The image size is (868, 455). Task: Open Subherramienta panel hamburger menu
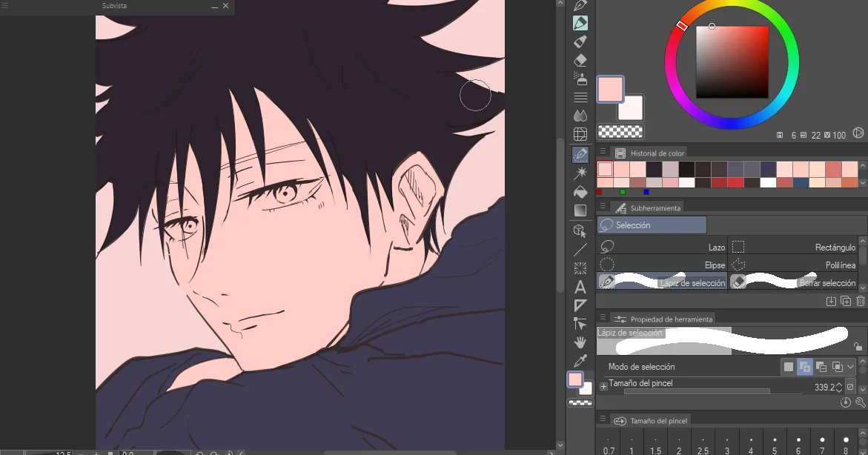[x=603, y=206]
